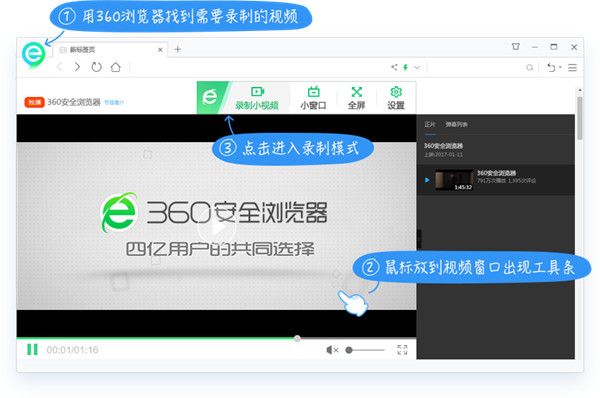This screenshot has width=600, height=398.
Task: Expand the address bar dropdown chevron
Action: [x=417, y=67]
